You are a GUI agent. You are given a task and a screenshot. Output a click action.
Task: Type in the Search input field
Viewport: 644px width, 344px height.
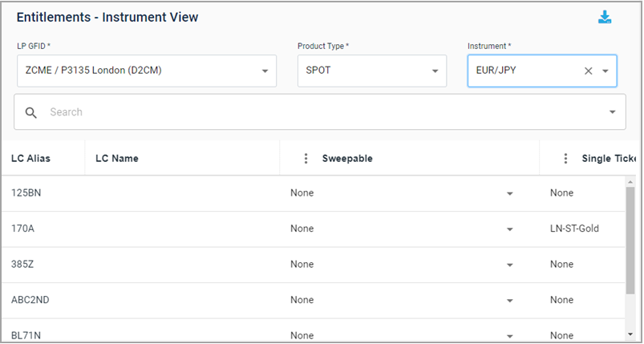tap(321, 112)
